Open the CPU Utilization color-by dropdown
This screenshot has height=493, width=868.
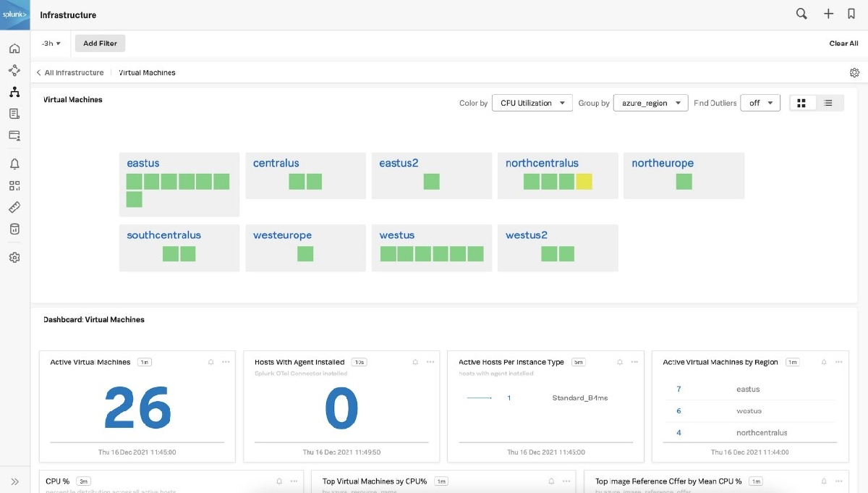click(532, 103)
